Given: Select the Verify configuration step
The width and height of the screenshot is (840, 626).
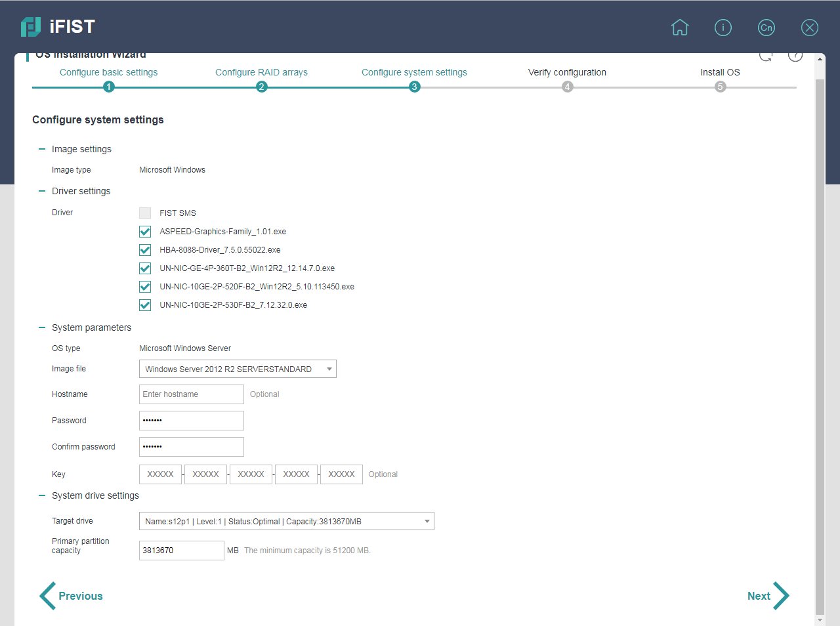Looking at the screenshot, I should [568, 72].
